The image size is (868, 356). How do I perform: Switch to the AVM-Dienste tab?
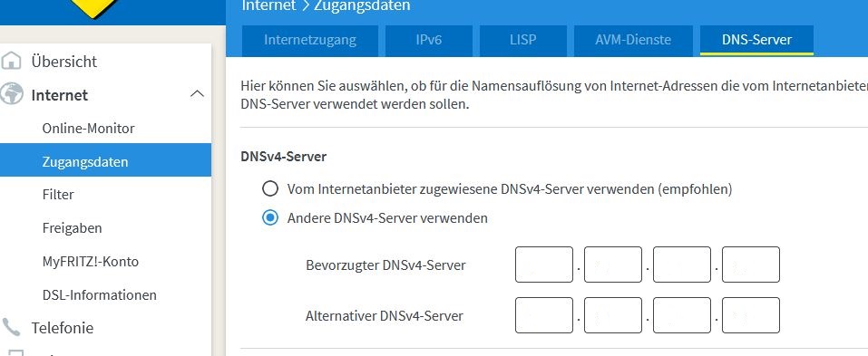(x=633, y=40)
